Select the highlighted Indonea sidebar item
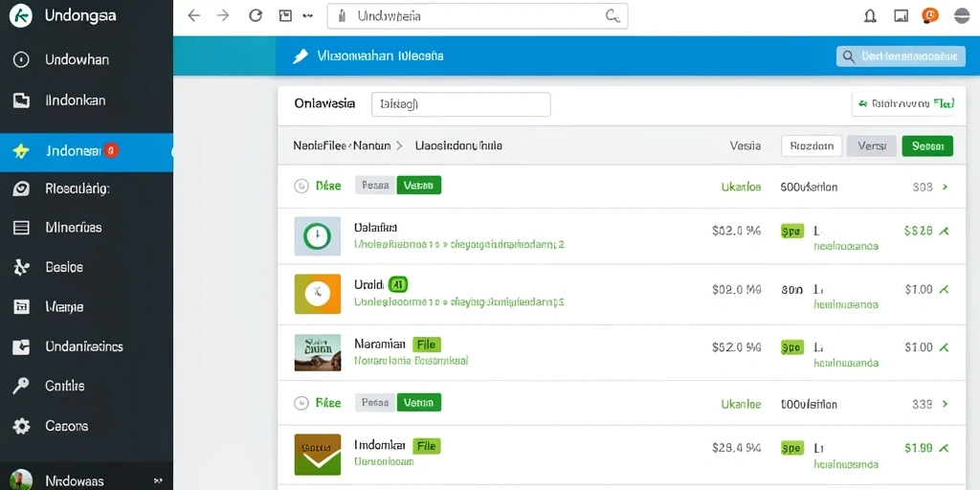Image resolution: width=980 pixels, height=490 pixels. 86,150
